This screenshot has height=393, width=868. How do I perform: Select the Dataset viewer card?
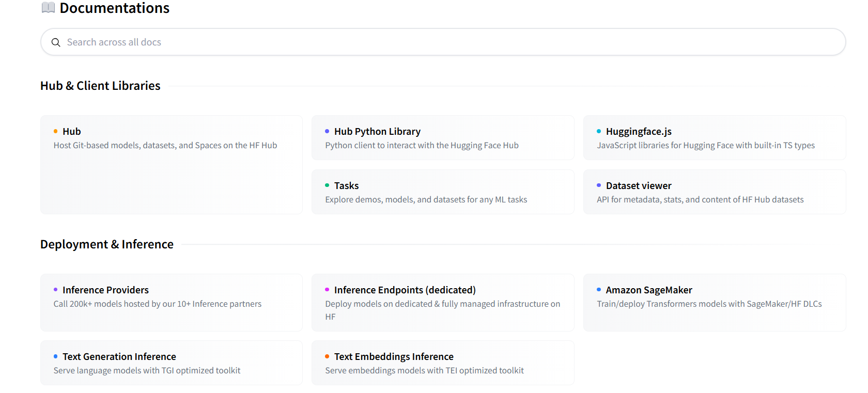pyautogui.click(x=714, y=192)
